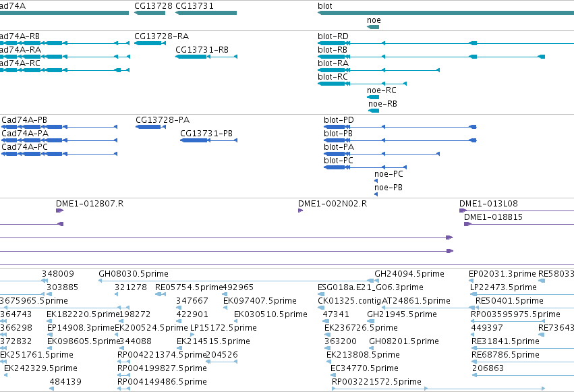This screenshot has width=574, height=392.
Task: Click the AT24861.5prime EST label
Action: (416, 301)
